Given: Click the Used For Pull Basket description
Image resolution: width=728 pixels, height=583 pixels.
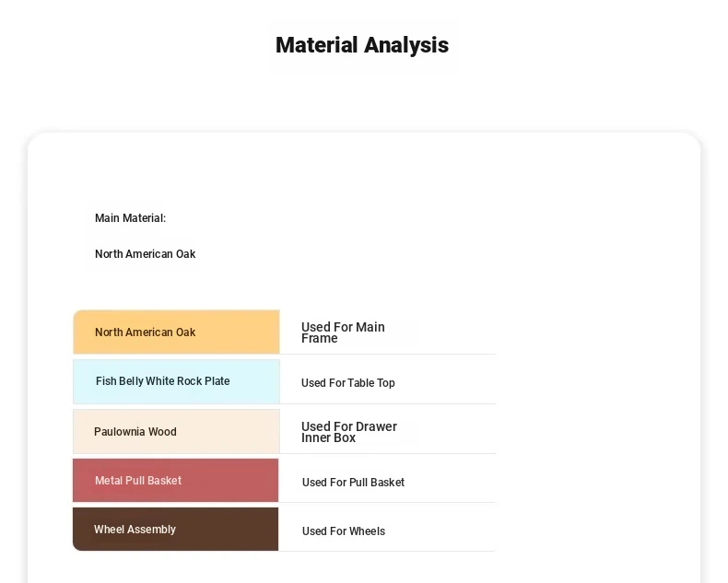Looking at the screenshot, I should pos(353,483).
